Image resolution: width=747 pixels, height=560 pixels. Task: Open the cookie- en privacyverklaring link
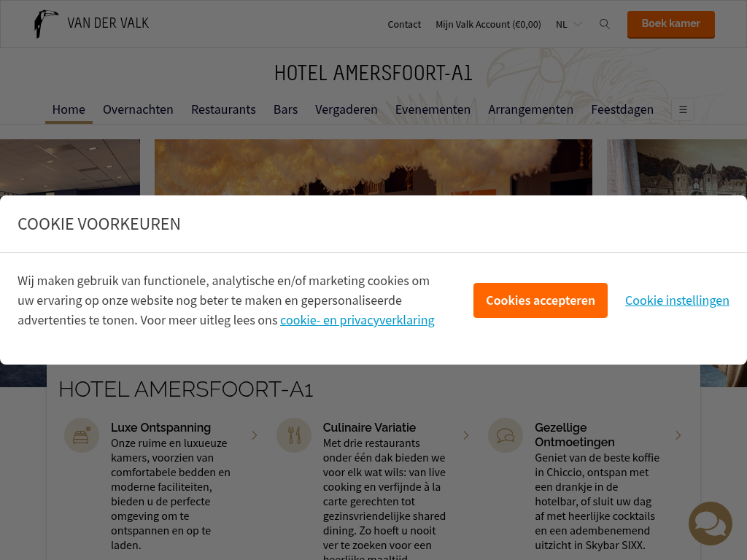[357, 320]
